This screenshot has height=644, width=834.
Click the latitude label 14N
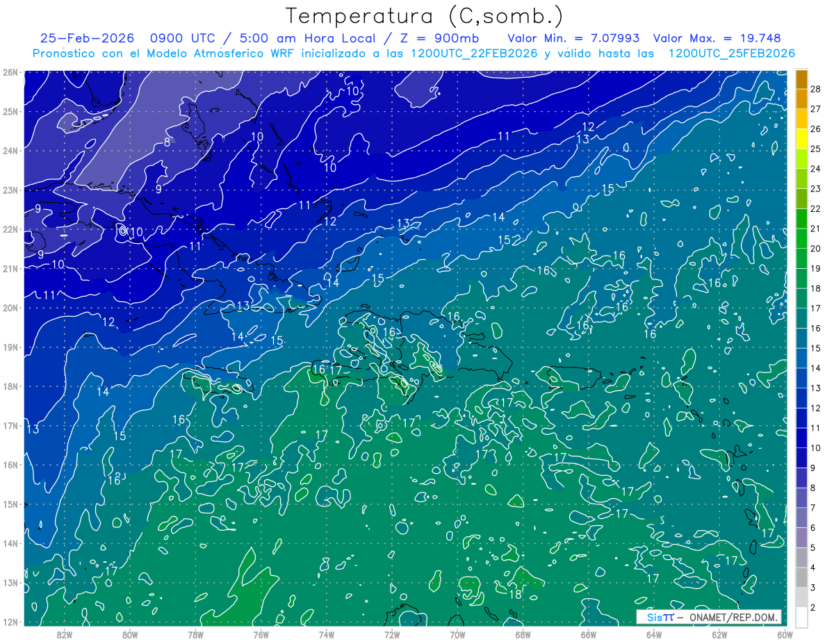[10, 543]
